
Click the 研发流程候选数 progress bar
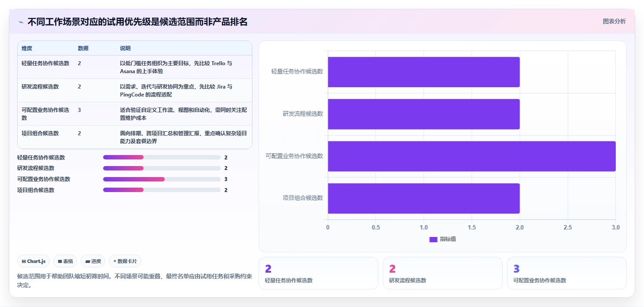[x=162, y=168]
